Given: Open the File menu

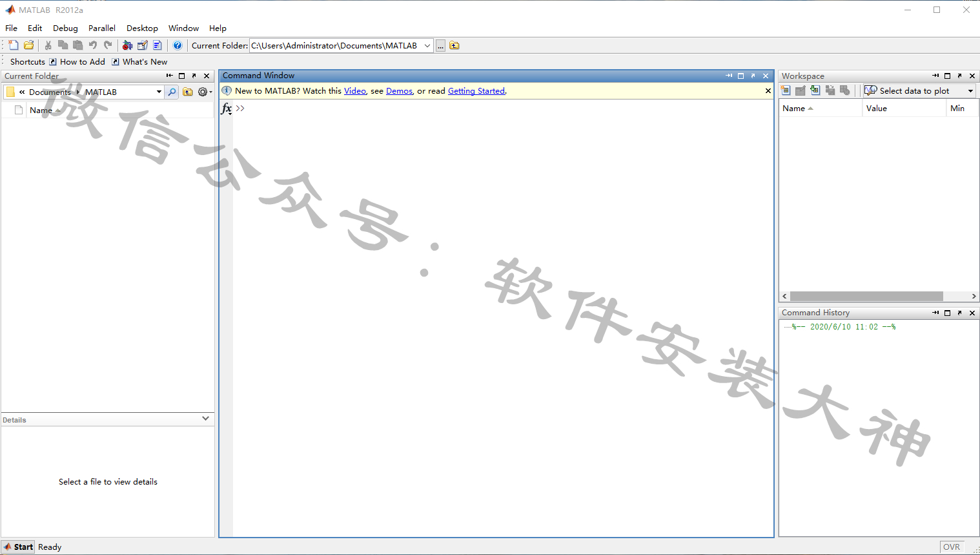Looking at the screenshot, I should click(12, 28).
